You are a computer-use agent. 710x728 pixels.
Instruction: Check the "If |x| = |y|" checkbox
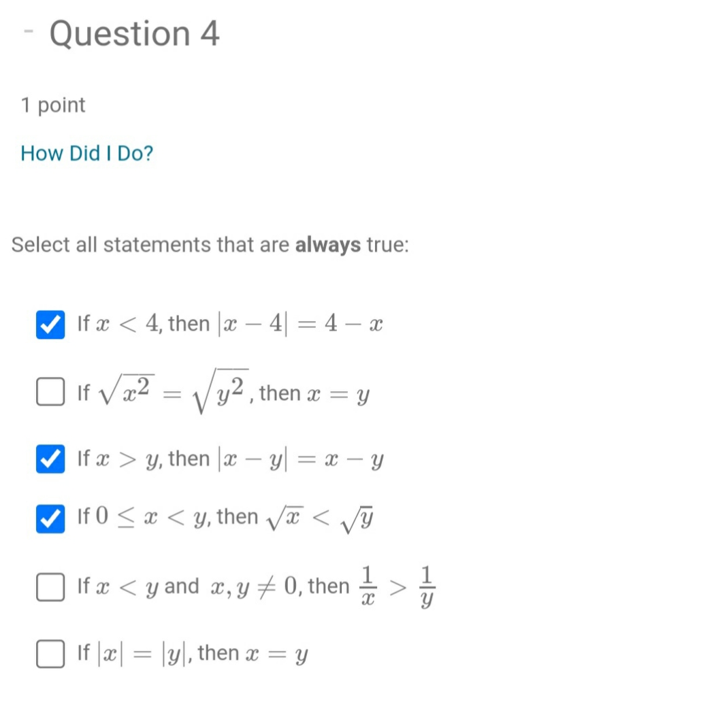click(50, 654)
